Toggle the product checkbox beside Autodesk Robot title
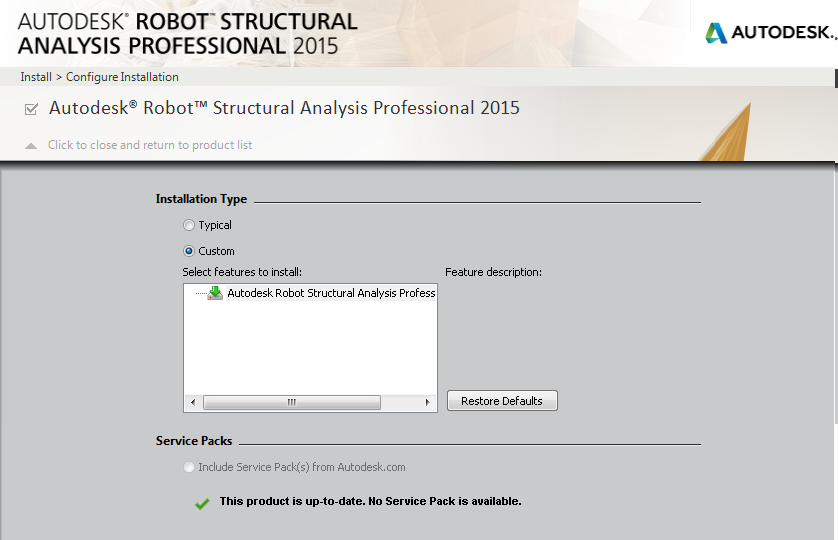 [31, 109]
